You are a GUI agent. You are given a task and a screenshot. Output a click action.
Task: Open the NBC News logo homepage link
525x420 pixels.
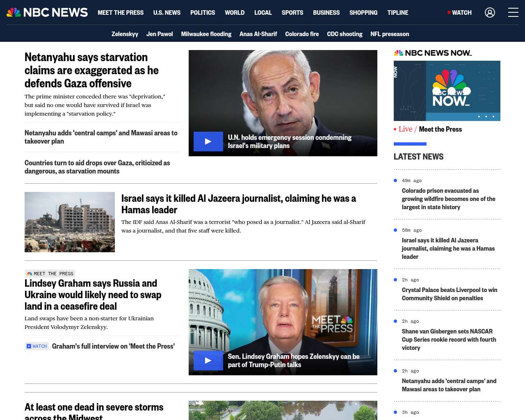click(47, 12)
